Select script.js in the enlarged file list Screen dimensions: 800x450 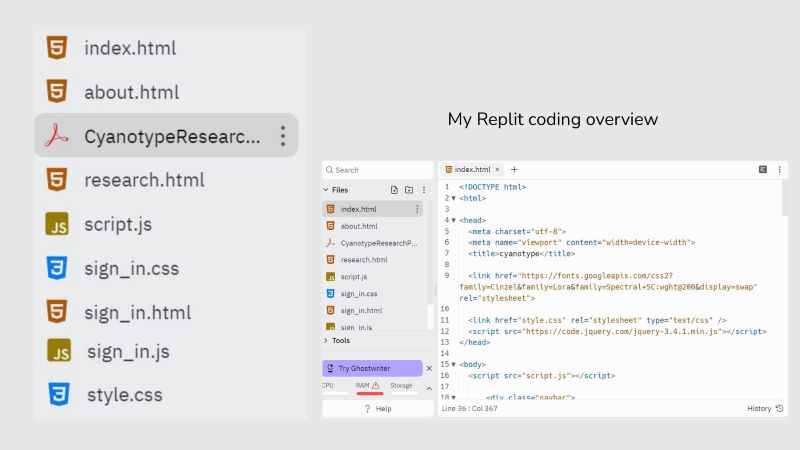[x=118, y=224]
